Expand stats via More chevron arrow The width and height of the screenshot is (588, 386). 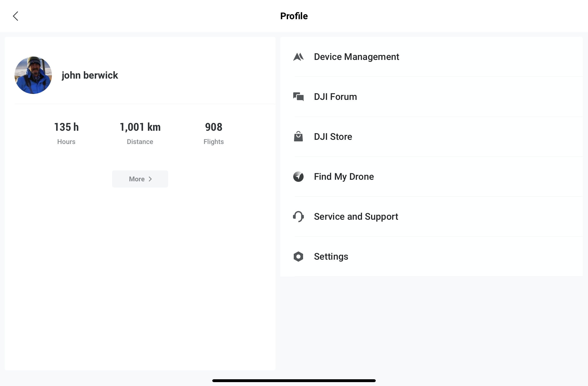(x=150, y=179)
